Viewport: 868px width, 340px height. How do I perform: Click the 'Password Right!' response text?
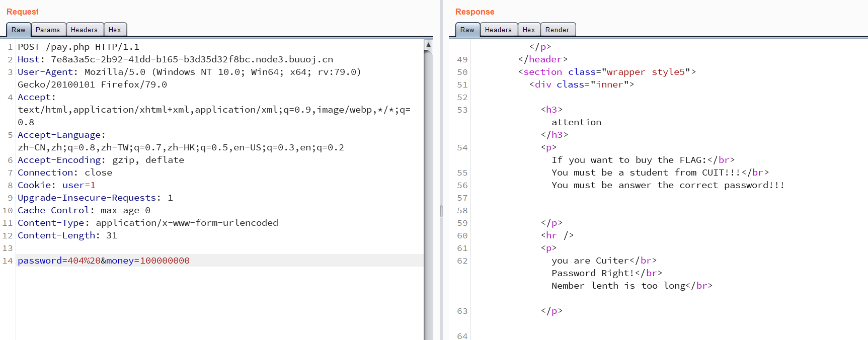pyautogui.click(x=592, y=273)
